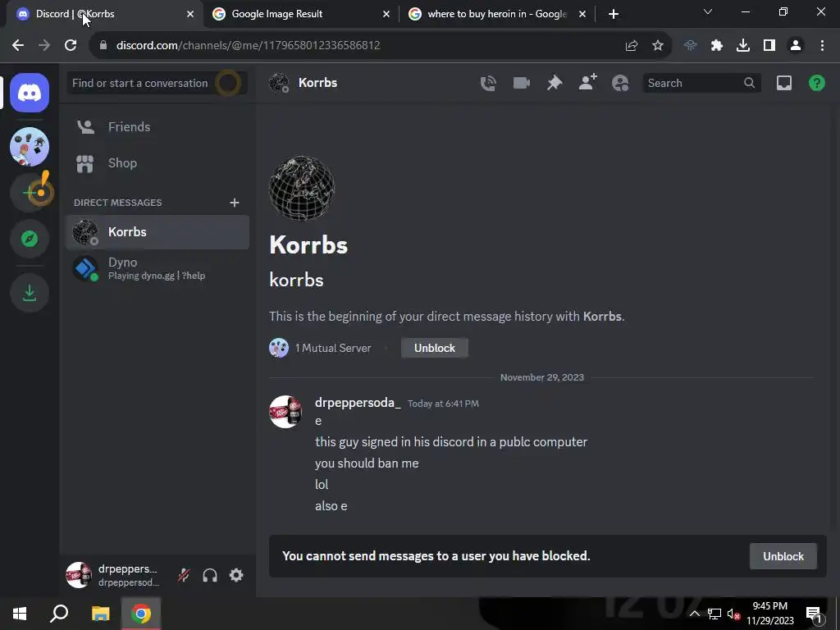Share this page icon in address bar
The width and height of the screenshot is (840, 630).
(632, 46)
